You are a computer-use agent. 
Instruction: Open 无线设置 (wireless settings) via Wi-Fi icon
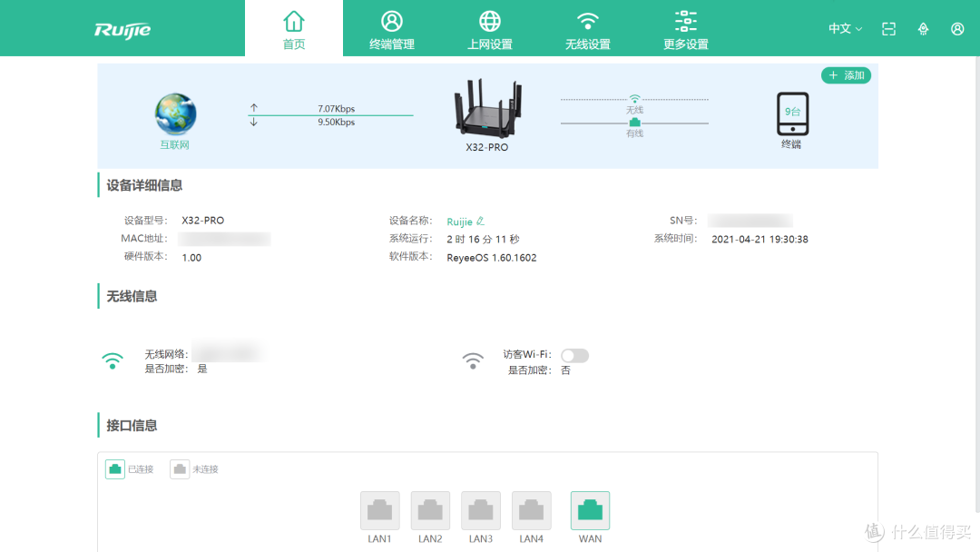point(587,28)
